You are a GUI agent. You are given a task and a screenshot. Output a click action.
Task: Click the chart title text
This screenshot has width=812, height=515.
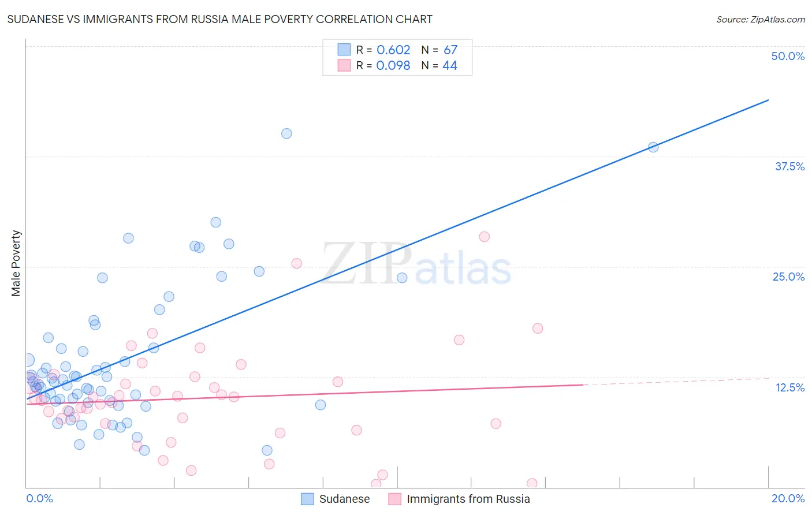point(219,19)
